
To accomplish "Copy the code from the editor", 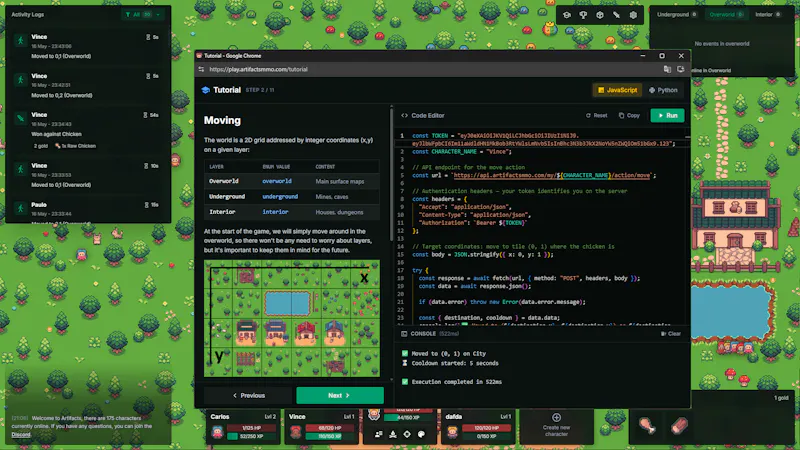I will click(629, 116).
